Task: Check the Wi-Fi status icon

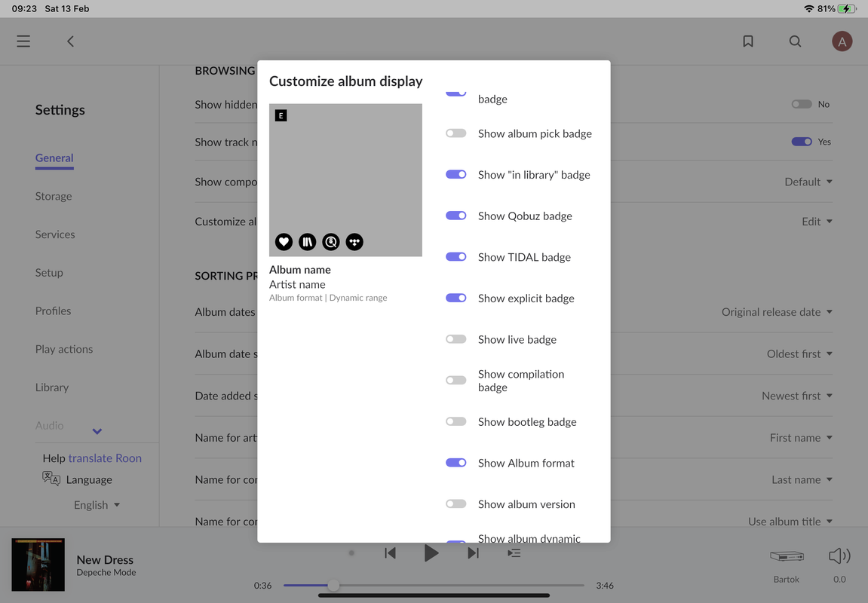Action: click(x=808, y=9)
